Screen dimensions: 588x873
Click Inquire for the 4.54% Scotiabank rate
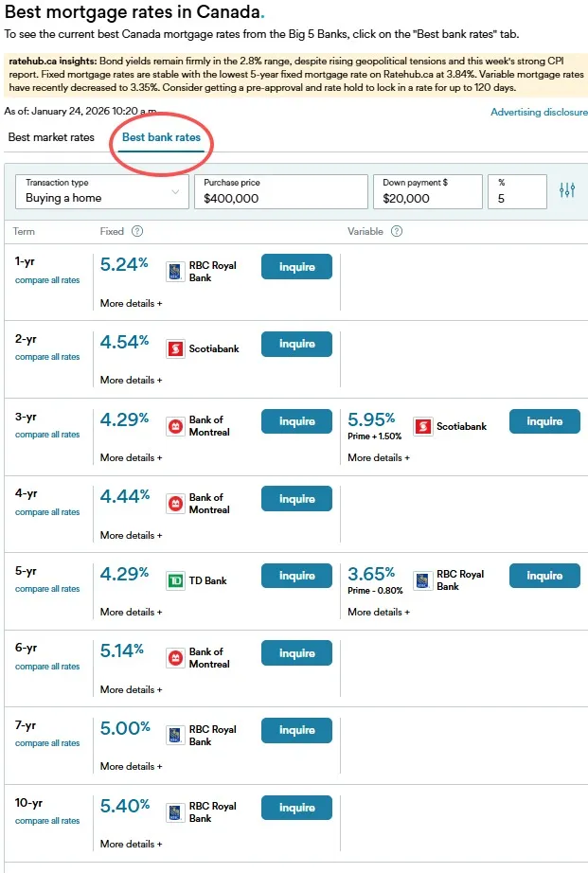click(x=296, y=344)
